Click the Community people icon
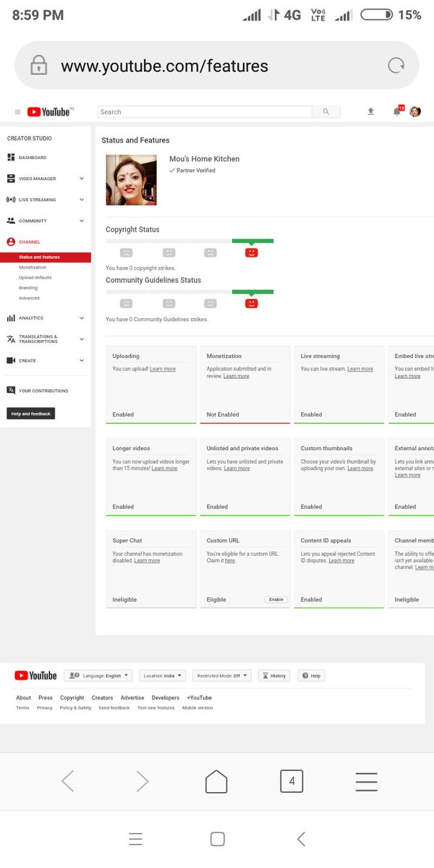The height and width of the screenshot is (868, 434). (11, 221)
